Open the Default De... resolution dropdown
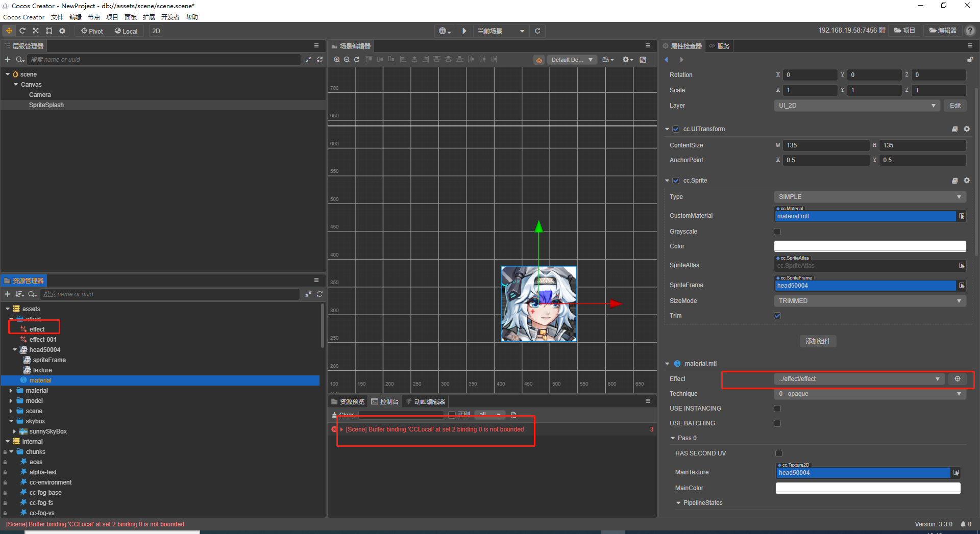The image size is (980, 534). point(572,60)
